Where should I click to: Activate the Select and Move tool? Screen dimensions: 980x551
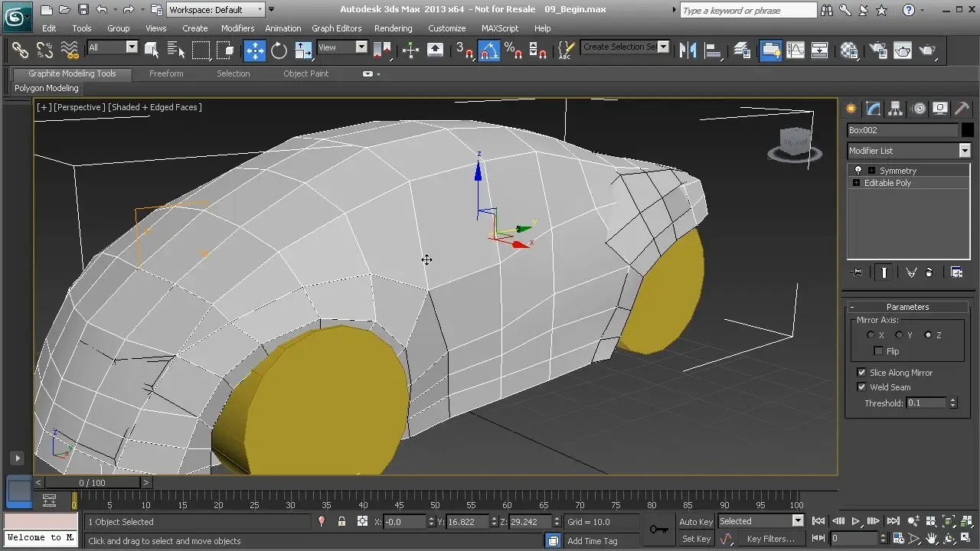click(x=254, y=51)
